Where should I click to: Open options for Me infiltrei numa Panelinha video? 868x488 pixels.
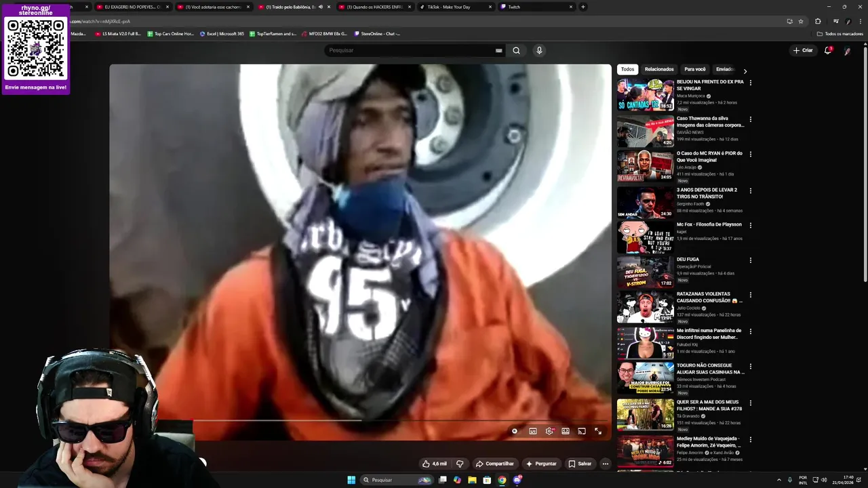click(x=750, y=331)
